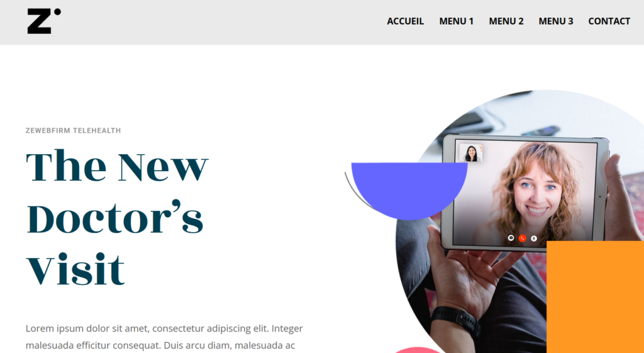Screen dimensions: 644x353
Task: Click the small self-view video thumbnail
Action: [470, 152]
